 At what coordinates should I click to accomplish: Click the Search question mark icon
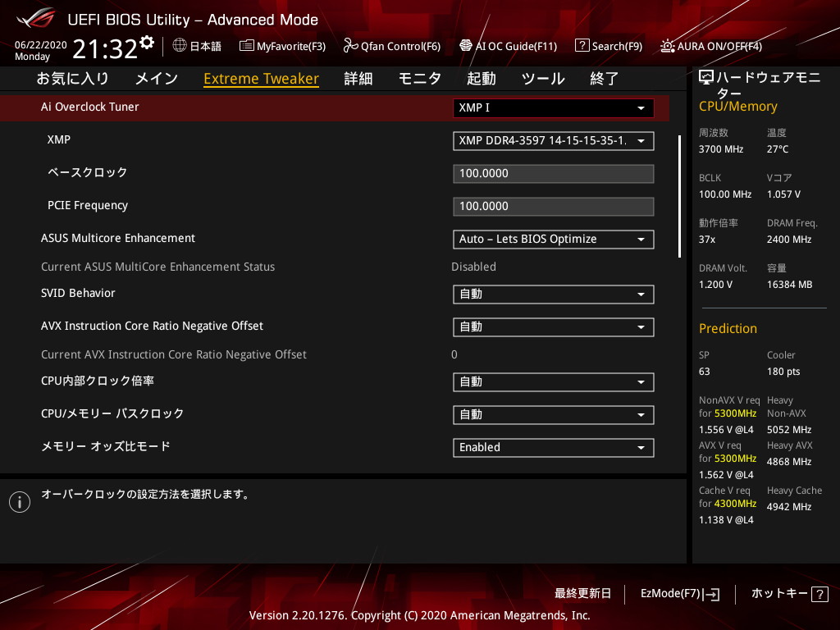pos(582,46)
